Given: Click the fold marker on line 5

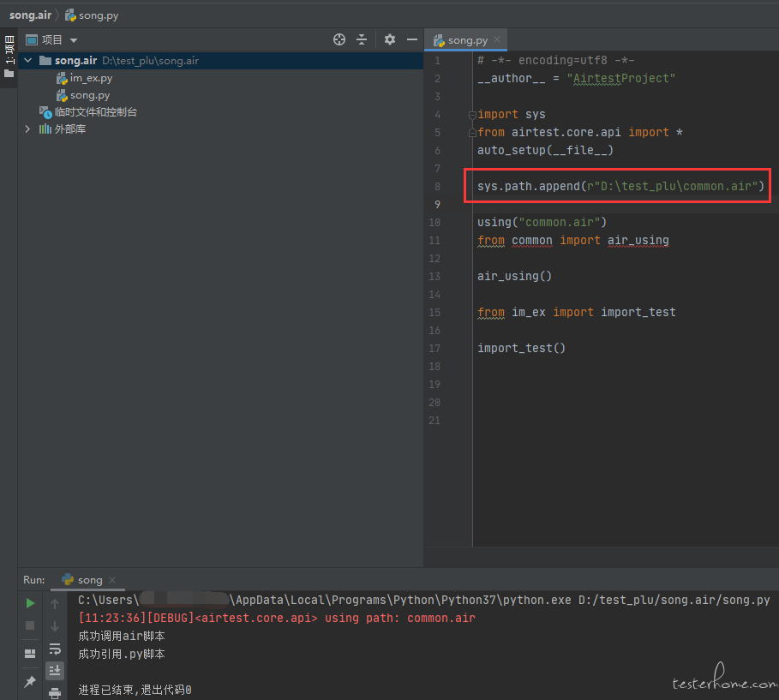Looking at the screenshot, I should [472, 133].
